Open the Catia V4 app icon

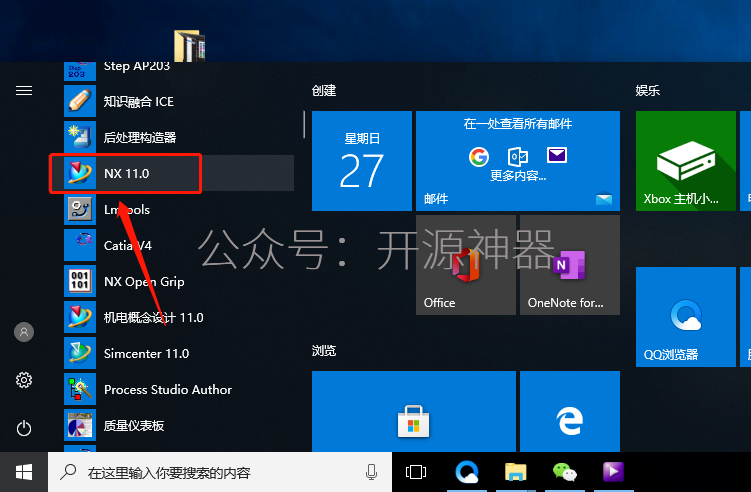(x=80, y=245)
